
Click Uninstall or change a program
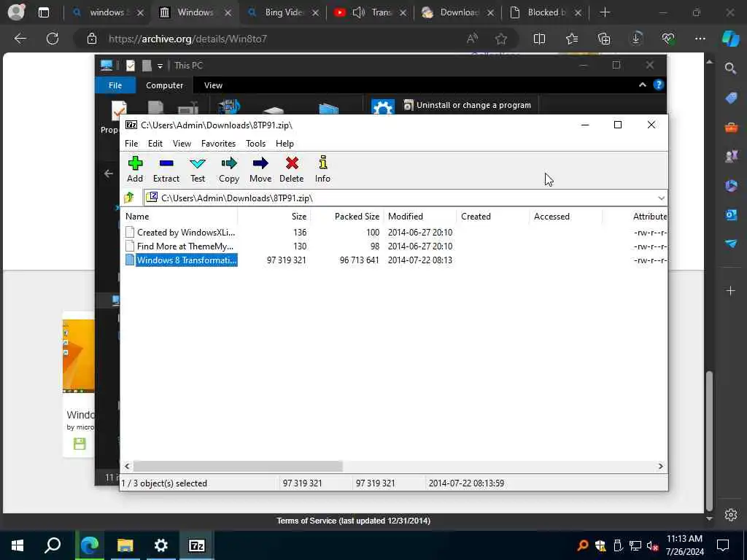(467, 105)
